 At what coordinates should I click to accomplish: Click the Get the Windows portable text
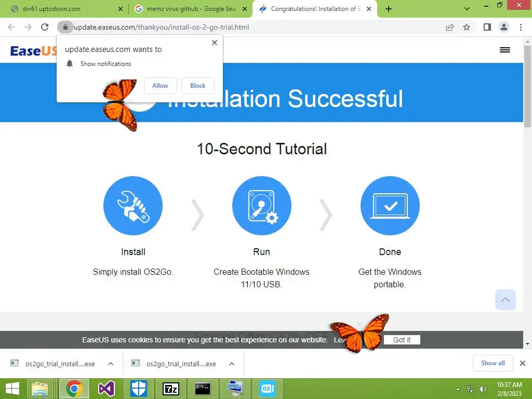390,278
